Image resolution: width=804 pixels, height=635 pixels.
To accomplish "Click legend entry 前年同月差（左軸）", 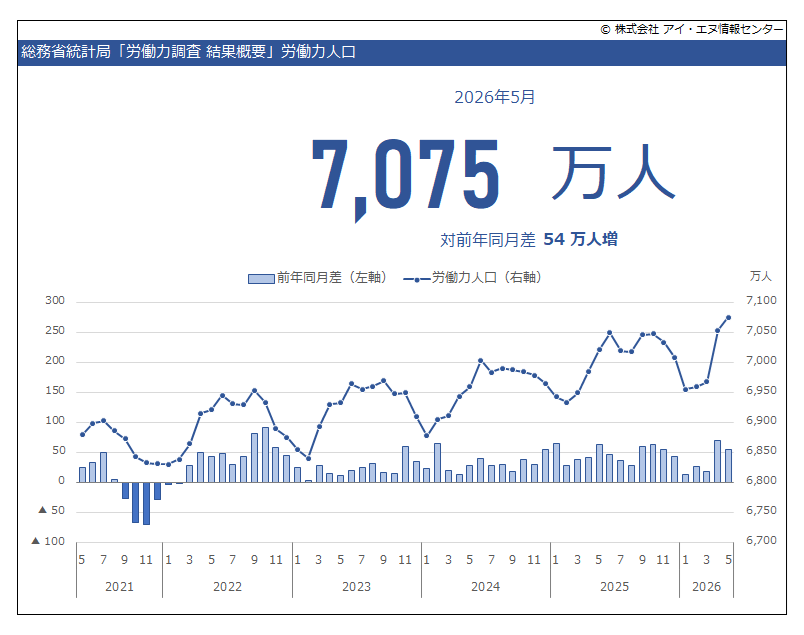I will [333, 277].
